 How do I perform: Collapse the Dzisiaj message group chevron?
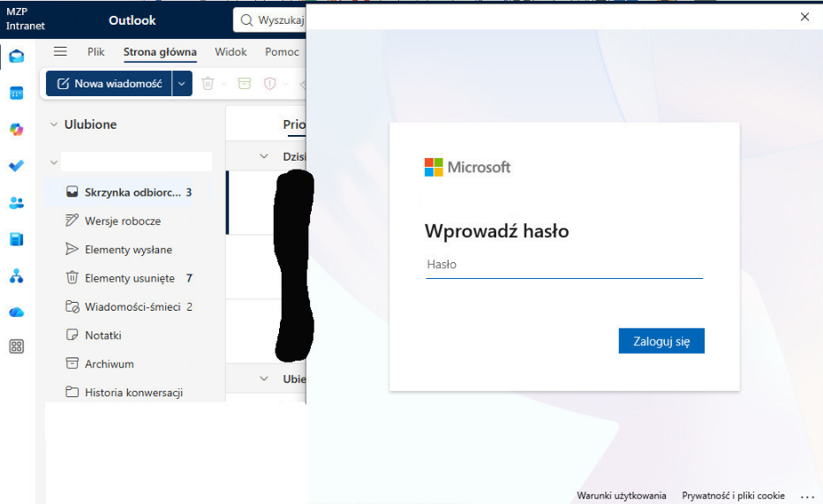[264, 156]
